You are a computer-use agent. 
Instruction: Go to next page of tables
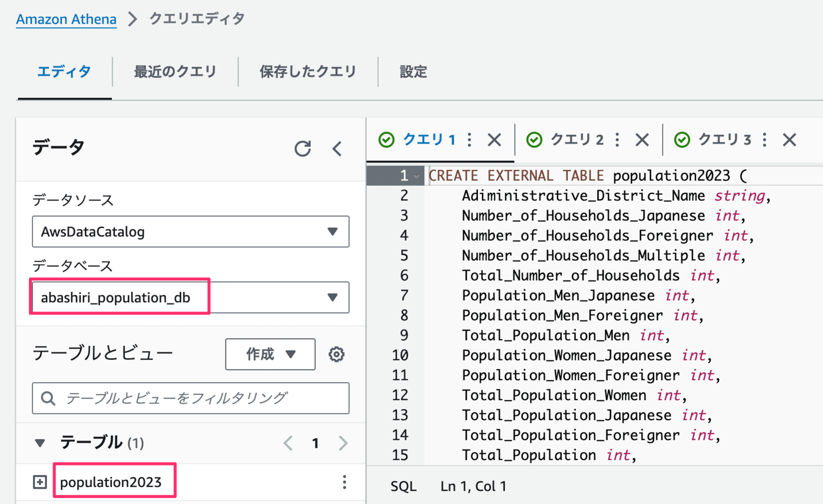point(343,443)
